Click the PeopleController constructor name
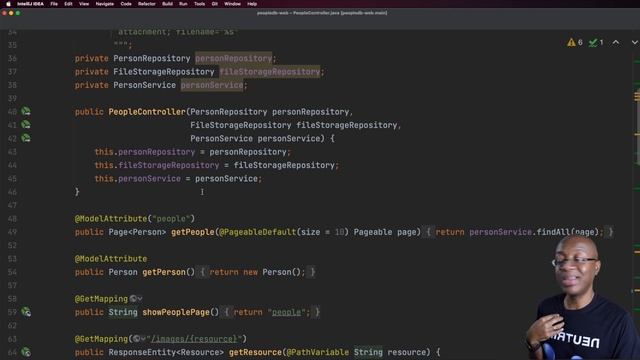Image resolution: width=640 pixels, height=360 pixels. [x=147, y=112]
